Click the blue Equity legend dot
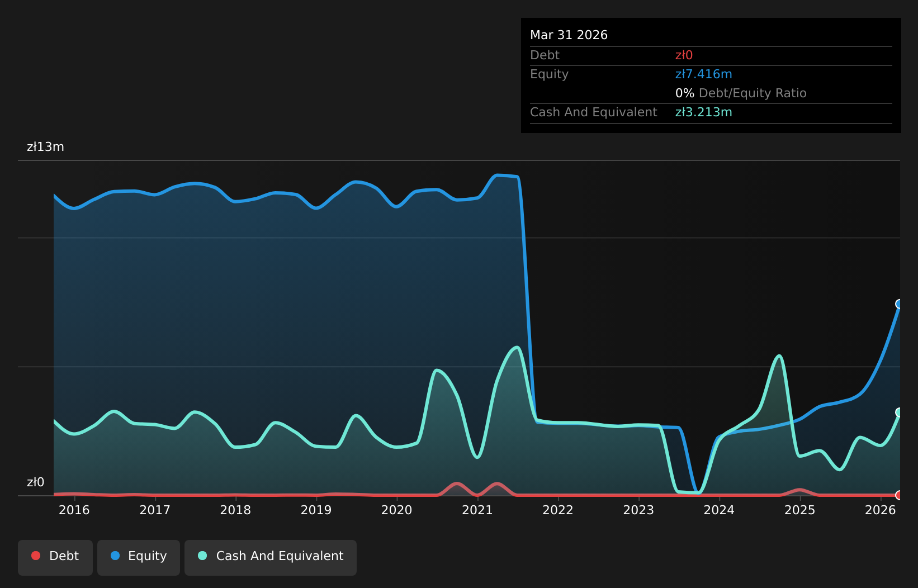The width and height of the screenshot is (918, 588). [115, 556]
